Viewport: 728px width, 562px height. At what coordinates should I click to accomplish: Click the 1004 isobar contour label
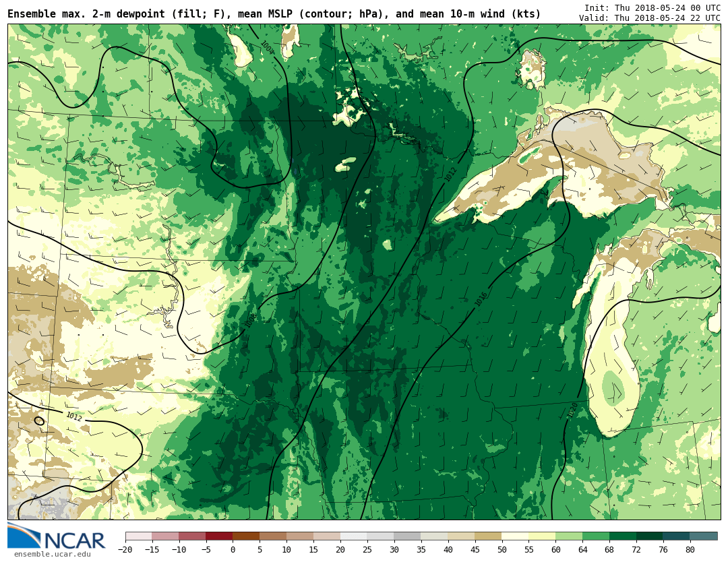click(x=268, y=48)
